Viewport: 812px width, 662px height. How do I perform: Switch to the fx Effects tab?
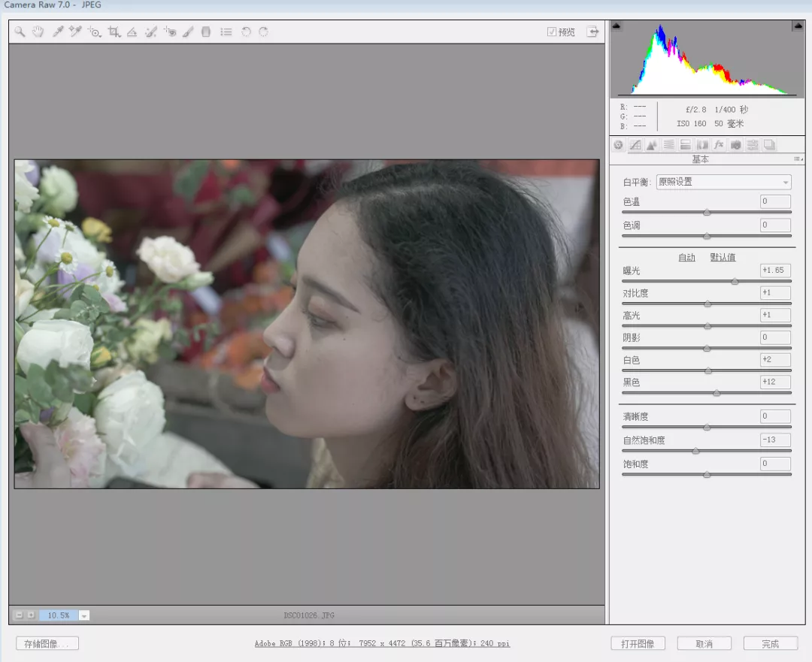tap(719, 145)
